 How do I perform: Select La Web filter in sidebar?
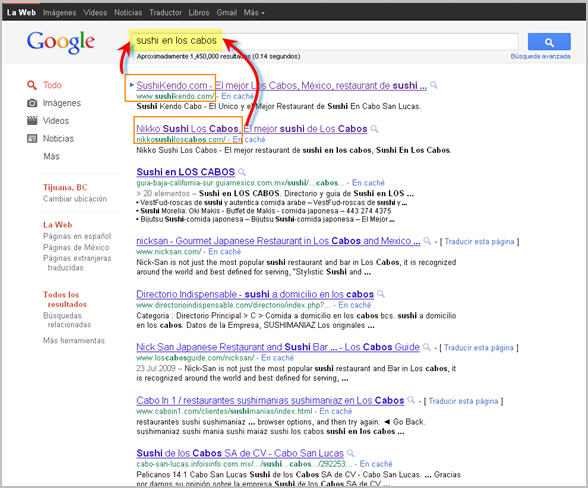(x=57, y=225)
